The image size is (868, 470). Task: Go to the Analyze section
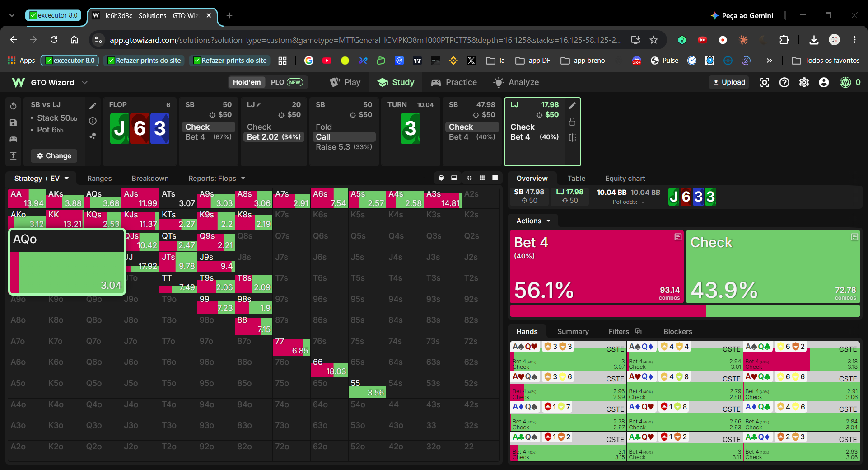click(516, 82)
